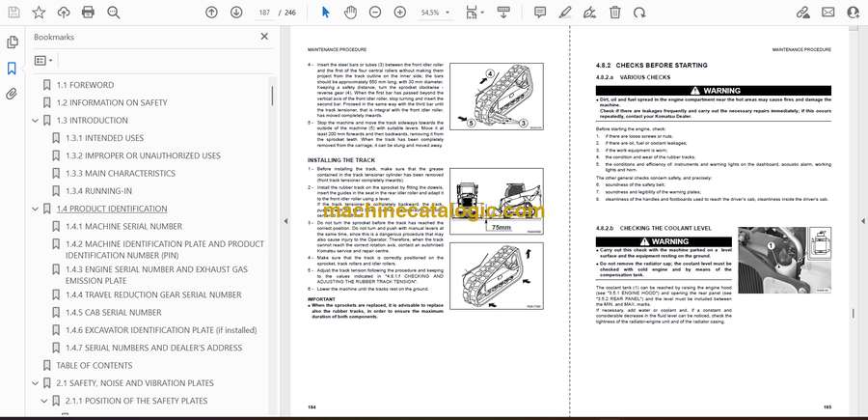This screenshot has height=420, width=868.
Task: Delete with the trash can icon
Action: [x=615, y=13]
